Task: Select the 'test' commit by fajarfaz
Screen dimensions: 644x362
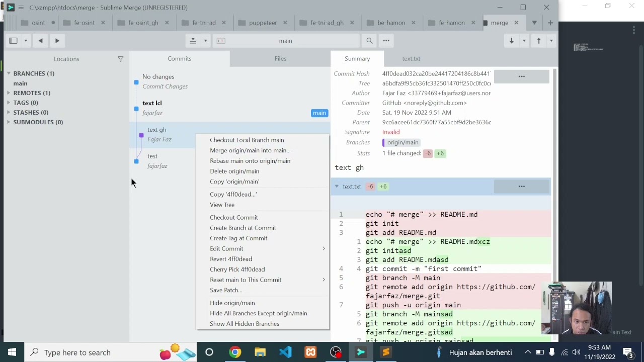Action: click(163, 161)
